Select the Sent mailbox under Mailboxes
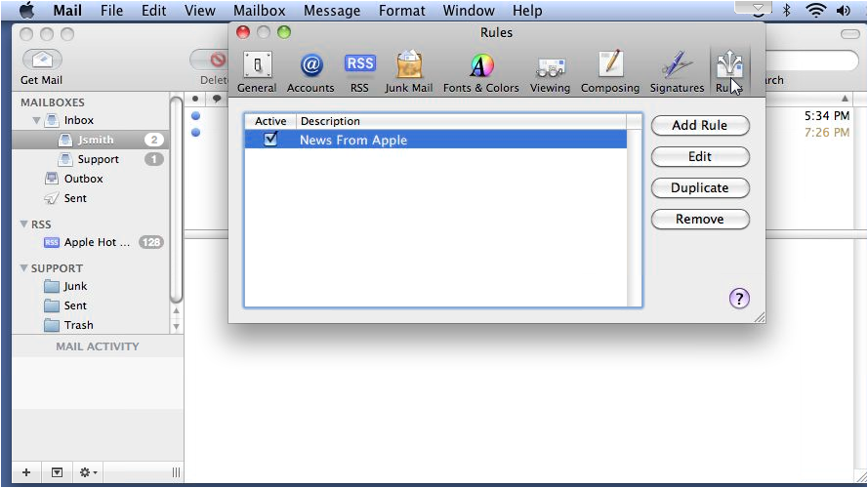 tap(90, 198)
